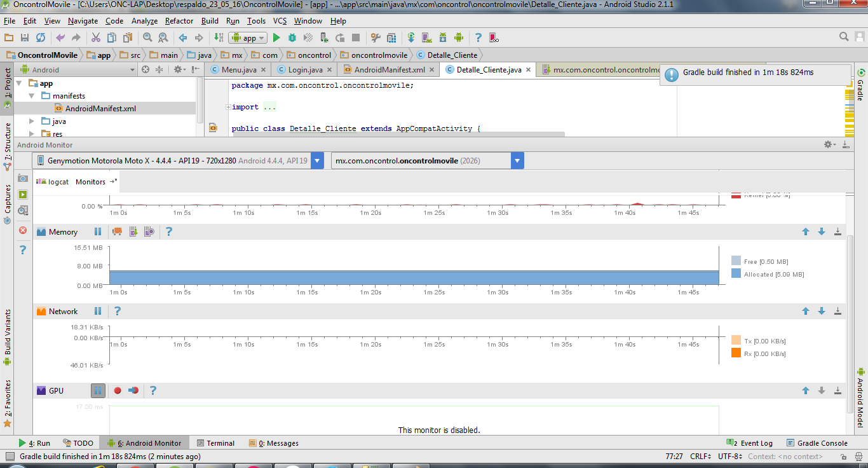
Task: Open the Messages tool window
Action: pyautogui.click(x=274, y=443)
